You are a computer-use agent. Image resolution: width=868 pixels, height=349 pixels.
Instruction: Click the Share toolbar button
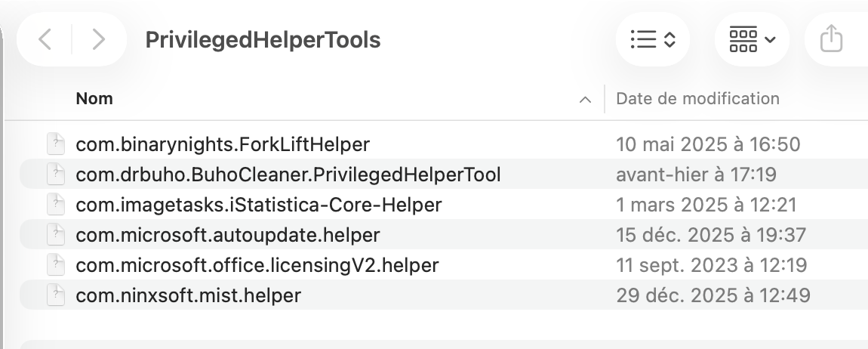[830, 40]
